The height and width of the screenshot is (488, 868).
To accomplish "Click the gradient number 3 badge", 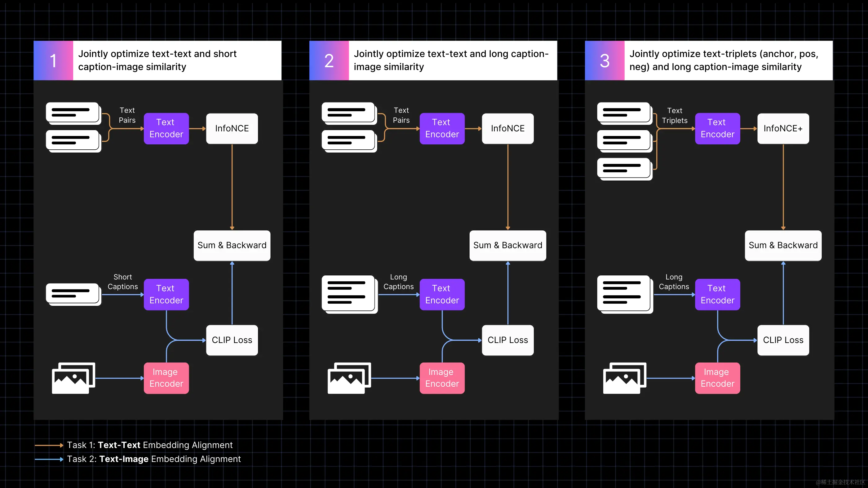I will [x=604, y=61].
